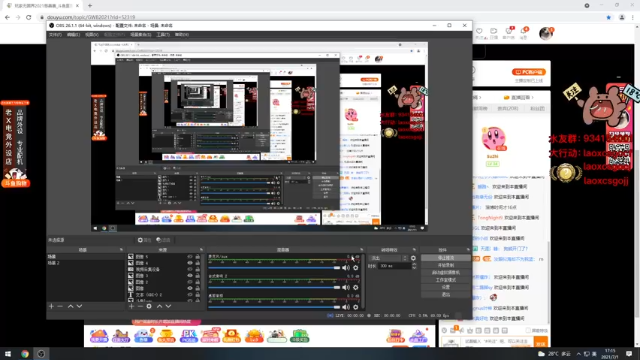Open 设置 button in OBS controls
This screenshot has height=360, width=640.
445,287
